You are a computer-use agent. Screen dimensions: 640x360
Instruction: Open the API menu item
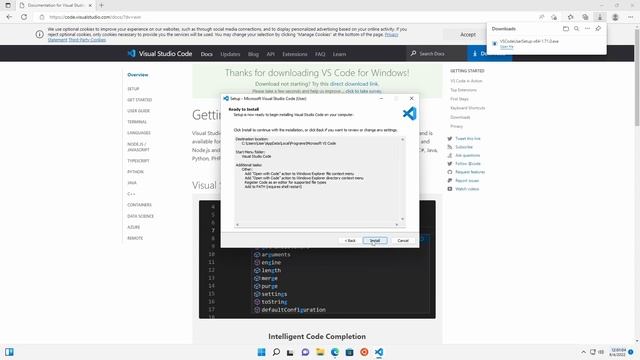click(271, 54)
